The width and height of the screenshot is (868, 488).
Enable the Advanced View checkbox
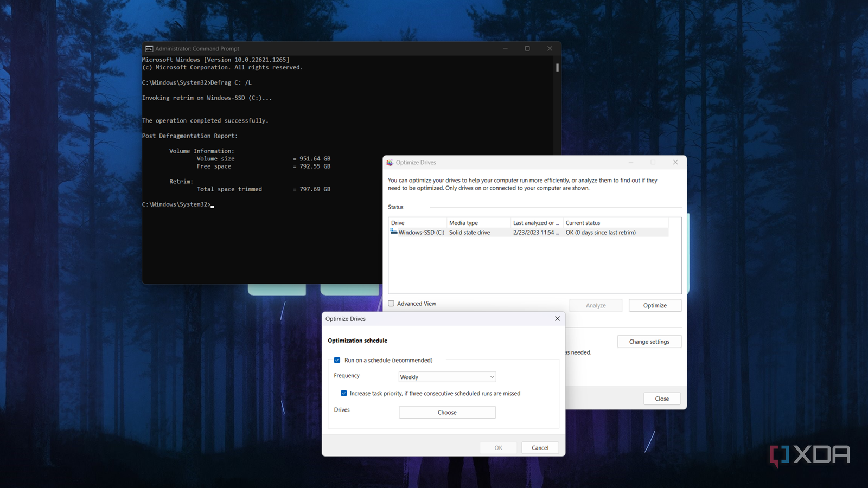(391, 303)
